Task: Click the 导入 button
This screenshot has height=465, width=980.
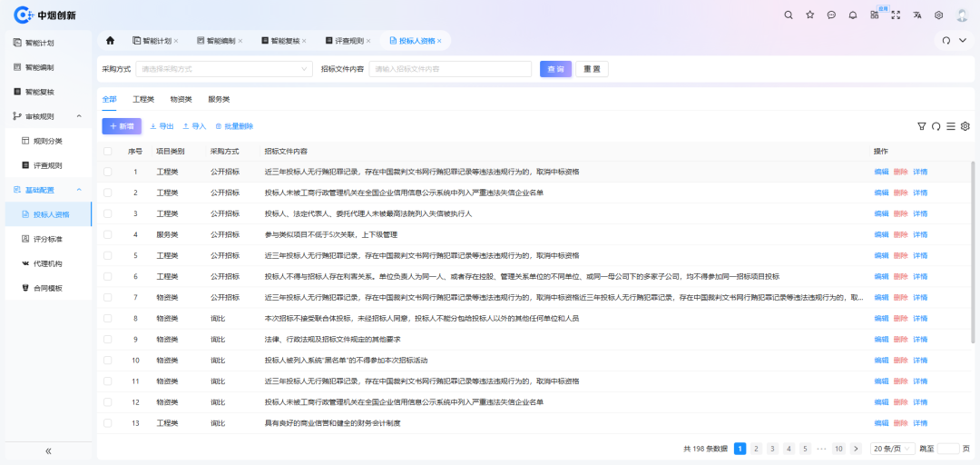Action: click(x=194, y=126)
